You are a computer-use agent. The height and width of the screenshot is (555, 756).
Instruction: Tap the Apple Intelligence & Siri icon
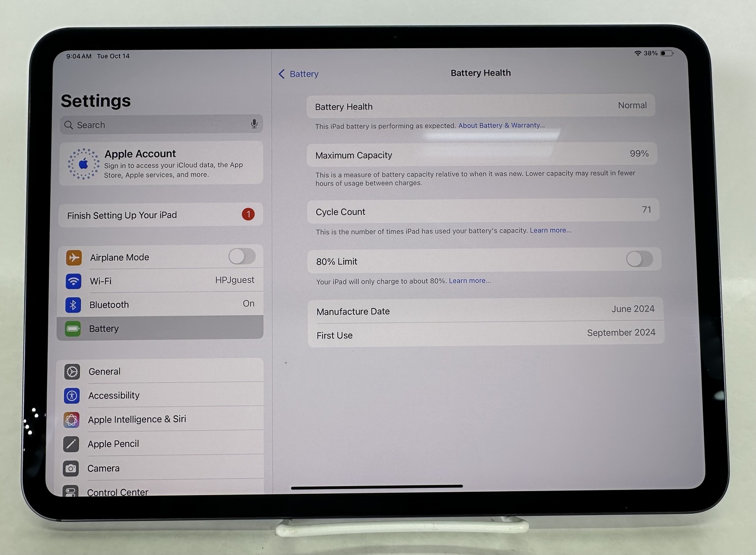pos(72,420)
